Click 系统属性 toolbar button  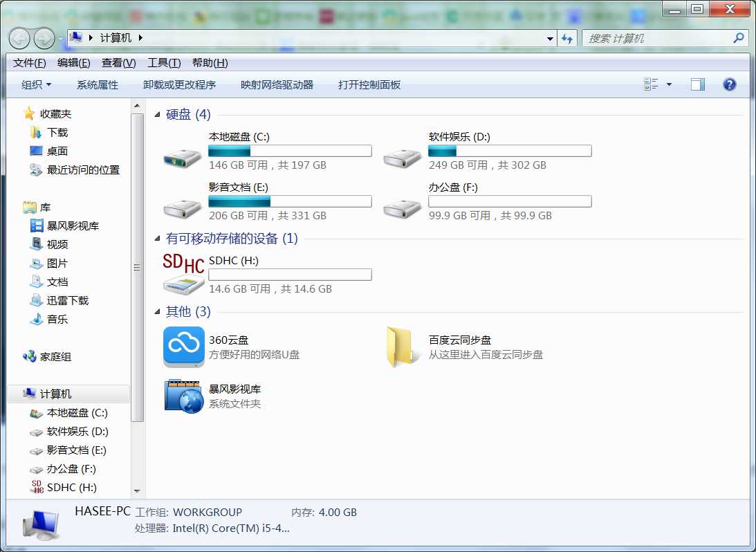tap(98, 85)
